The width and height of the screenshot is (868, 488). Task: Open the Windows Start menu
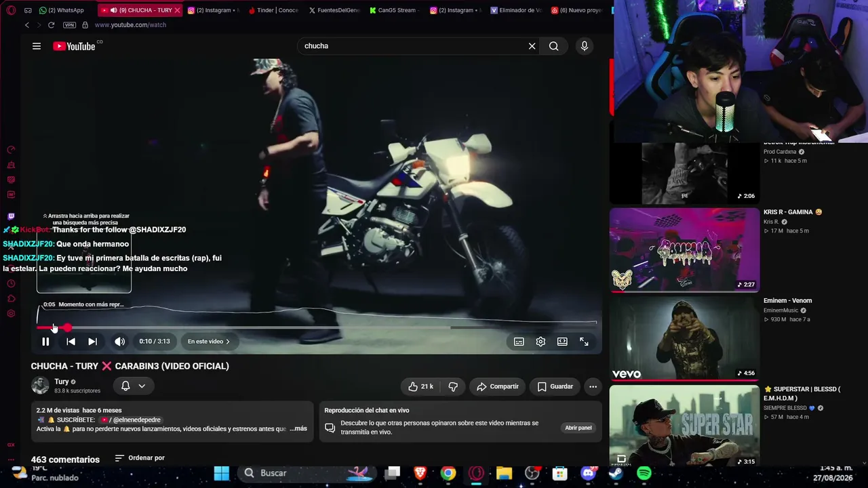pos(222,473)
